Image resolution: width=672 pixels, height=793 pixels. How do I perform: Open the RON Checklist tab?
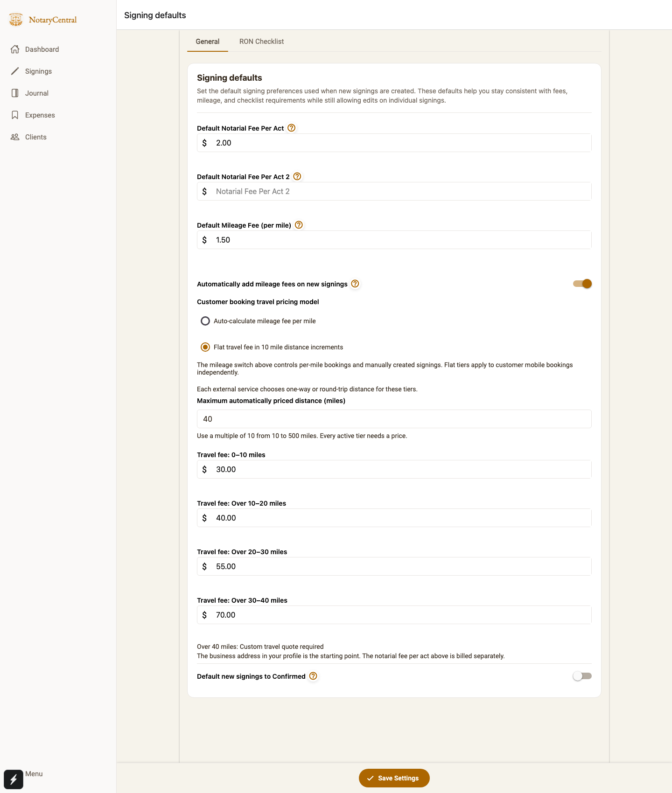point(262,42)
